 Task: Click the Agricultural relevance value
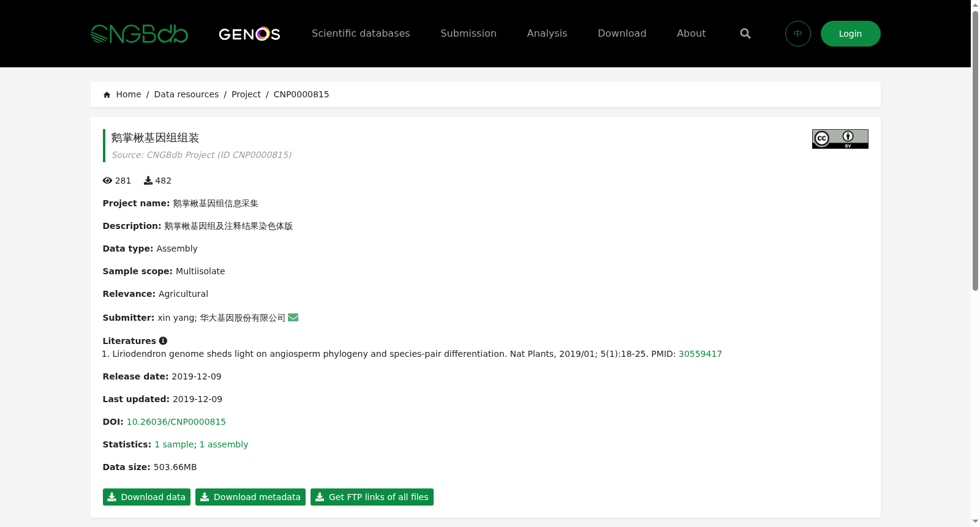[x=183, y=294]
